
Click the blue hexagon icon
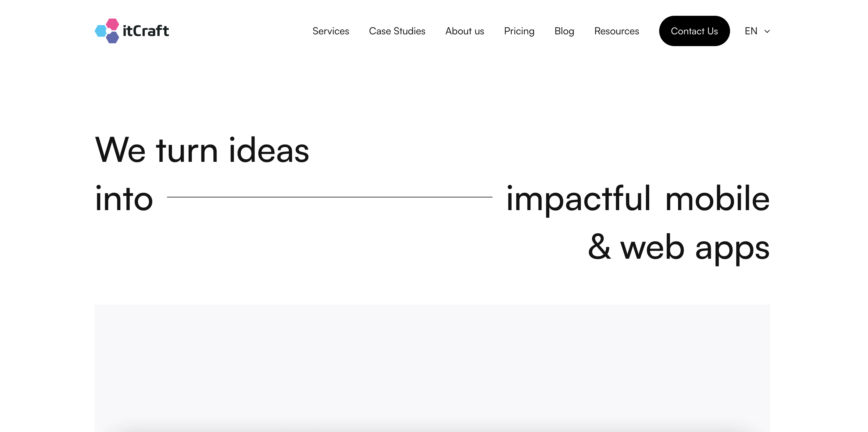point(101,30)
